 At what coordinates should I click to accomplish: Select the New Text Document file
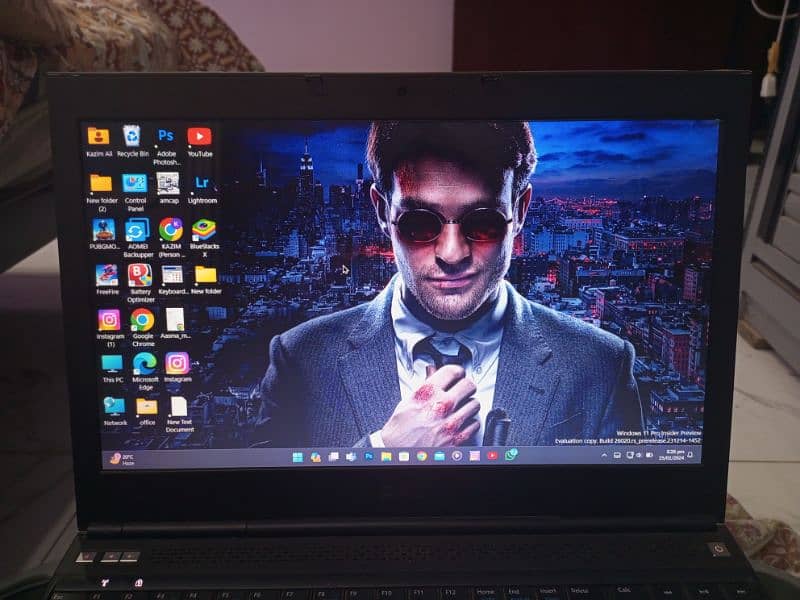pos(179,407)
